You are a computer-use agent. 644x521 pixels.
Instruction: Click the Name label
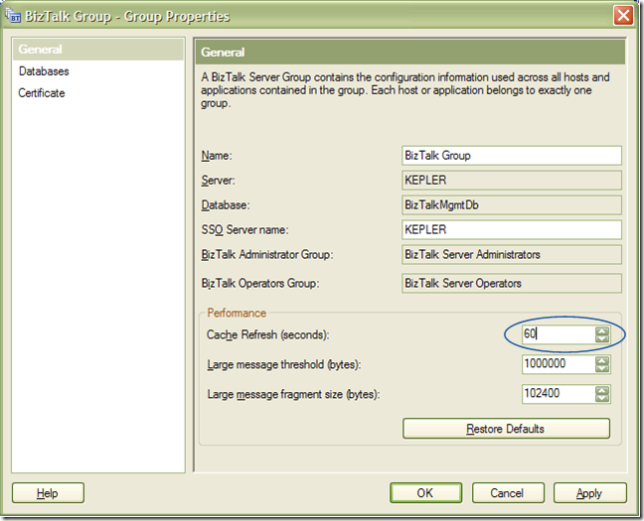point(216,156)
